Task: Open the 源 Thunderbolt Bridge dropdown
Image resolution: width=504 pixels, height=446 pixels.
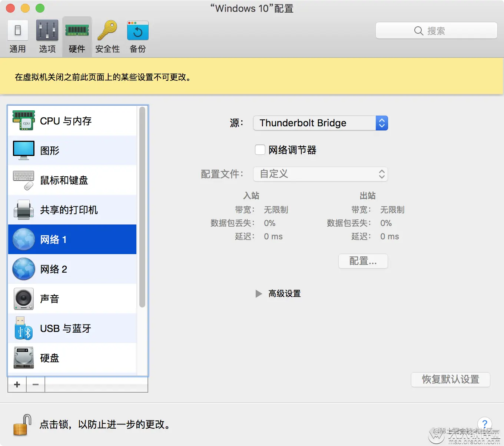Action: click(321, 123)
